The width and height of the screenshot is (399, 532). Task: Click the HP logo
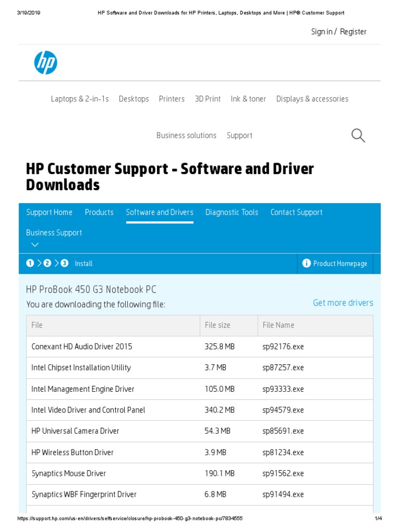(x=46, y=63)
